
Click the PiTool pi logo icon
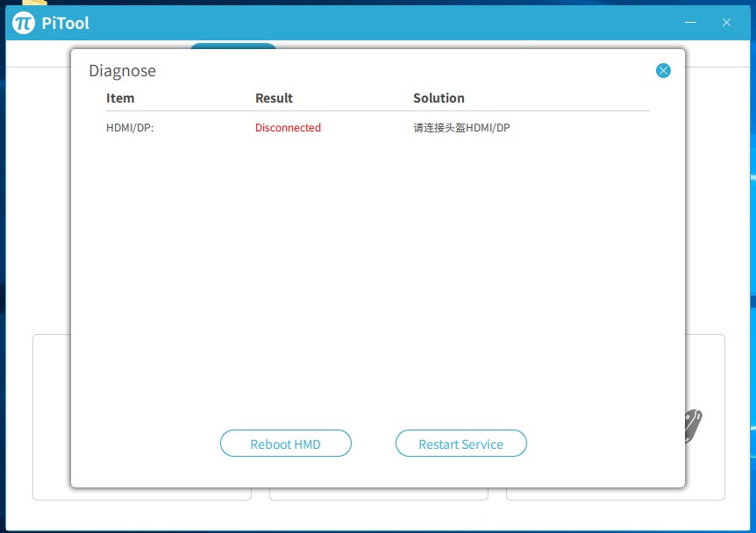pyautogui.click(x=23, y=23)
